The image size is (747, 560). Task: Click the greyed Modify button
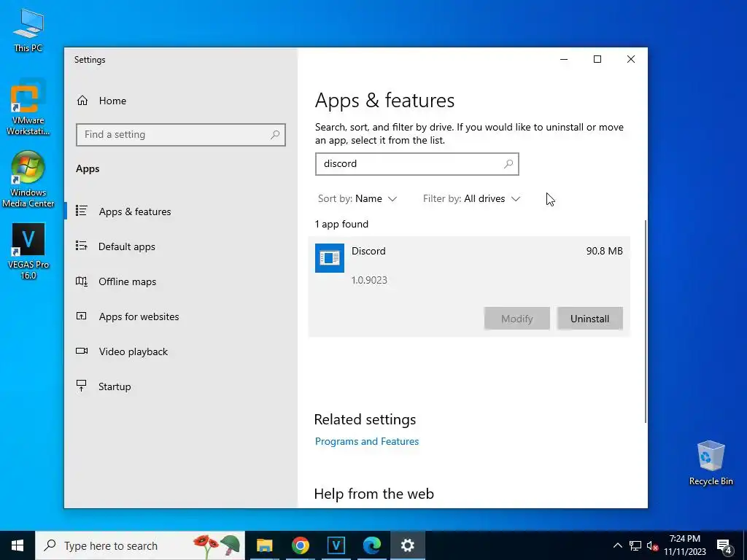click(x=517, y=319)
